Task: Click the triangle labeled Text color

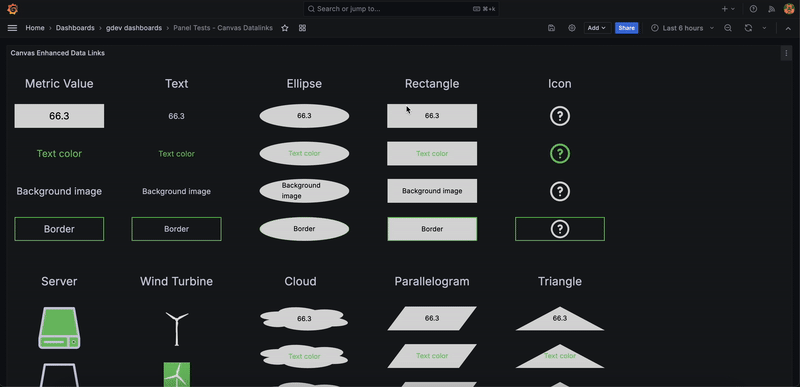Action: (x=560, y=357)
